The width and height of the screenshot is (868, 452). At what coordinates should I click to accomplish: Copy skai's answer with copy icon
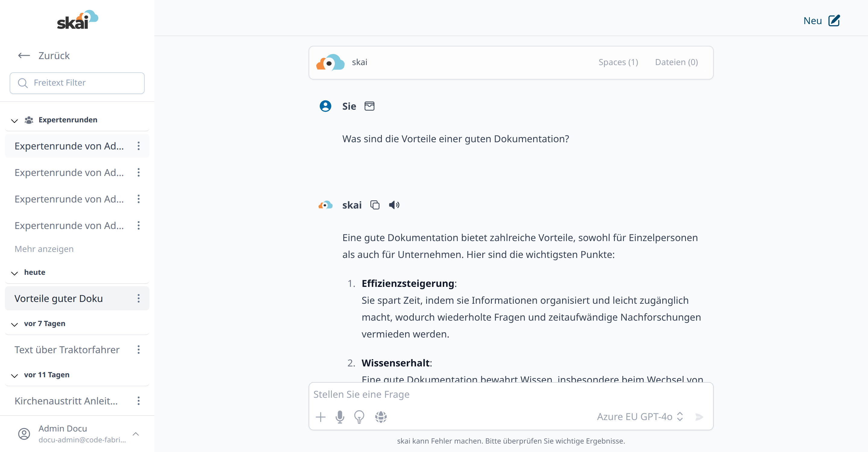375,205
